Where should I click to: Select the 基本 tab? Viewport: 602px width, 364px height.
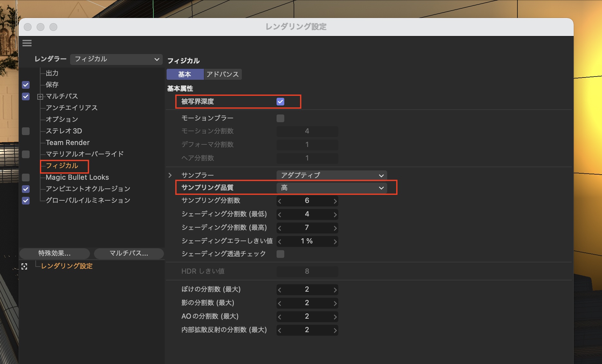click(x=185, y=74)
